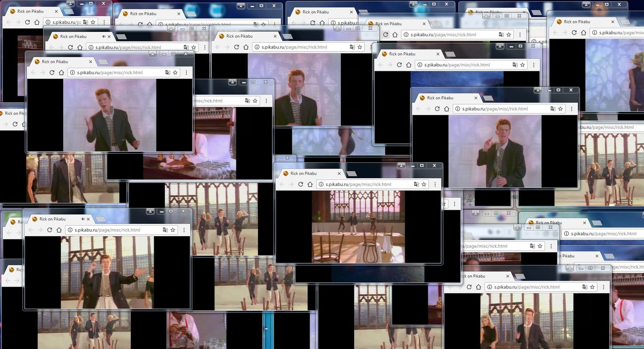
Task: Click Home in the truncated 's.pikabu.ru/pa' address window
Action: (x=37, y=22)
